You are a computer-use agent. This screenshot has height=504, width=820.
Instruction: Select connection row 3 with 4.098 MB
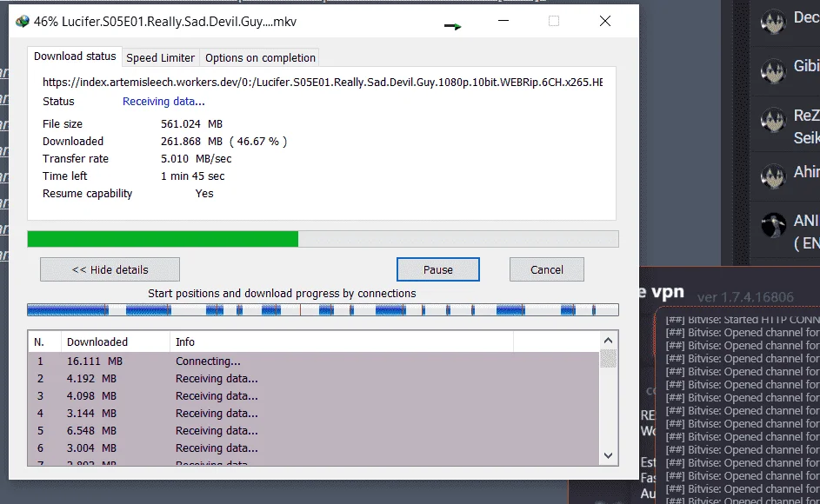(313, 395)
